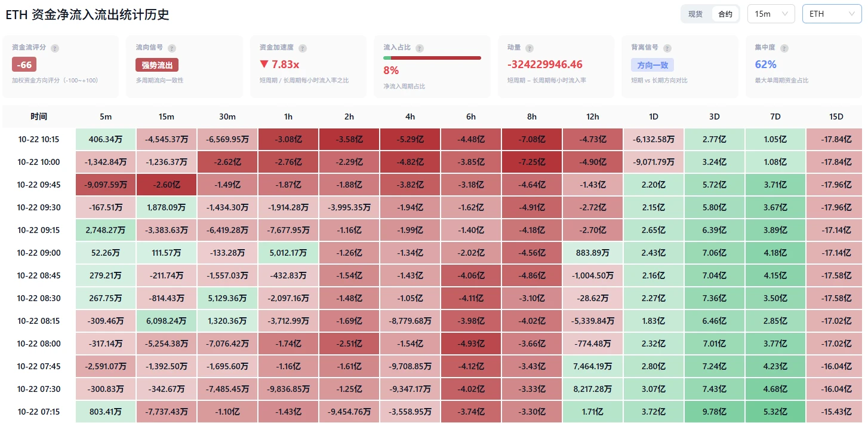Click the 1D column header
The image size is (868, 423).
coord(654,117)
